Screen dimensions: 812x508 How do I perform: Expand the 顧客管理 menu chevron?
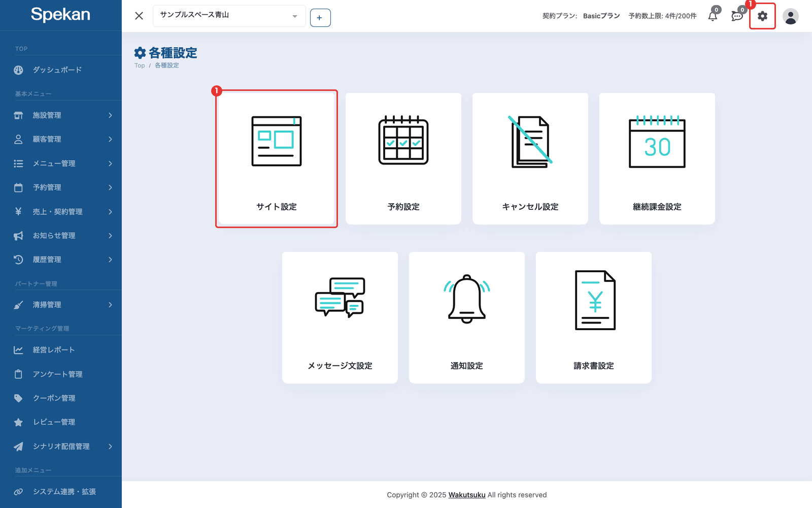(x=110, y=139)
